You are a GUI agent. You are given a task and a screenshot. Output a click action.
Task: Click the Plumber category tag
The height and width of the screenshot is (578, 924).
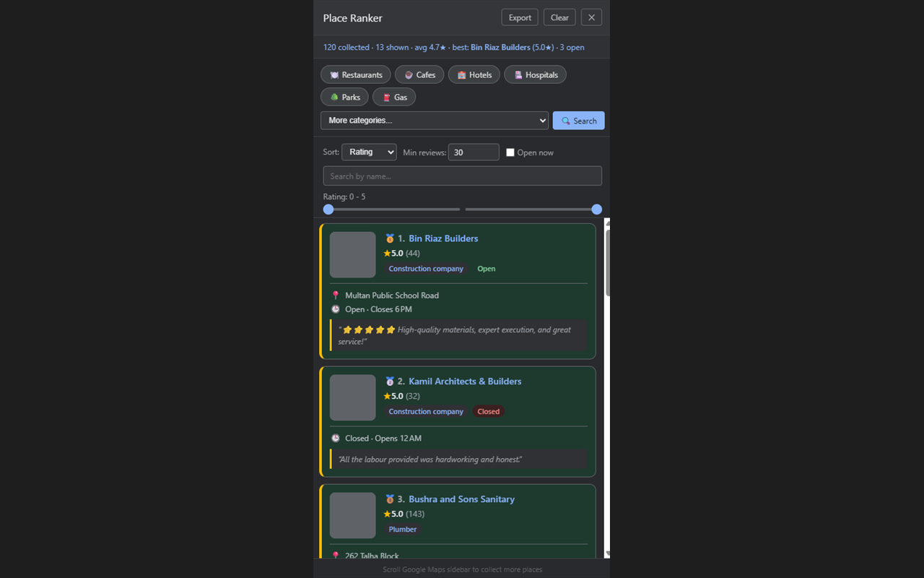point(402,529)
